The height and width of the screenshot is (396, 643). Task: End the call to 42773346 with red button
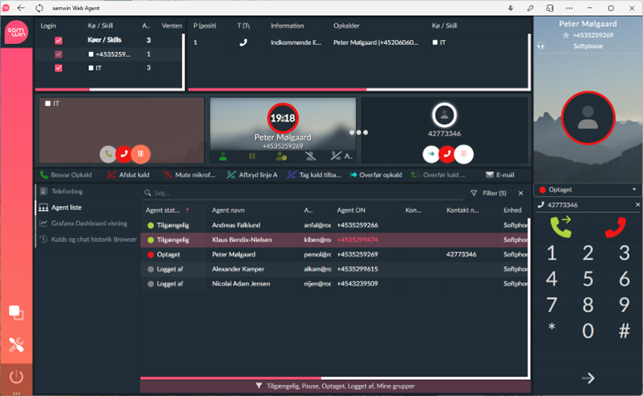pos(447,154)
